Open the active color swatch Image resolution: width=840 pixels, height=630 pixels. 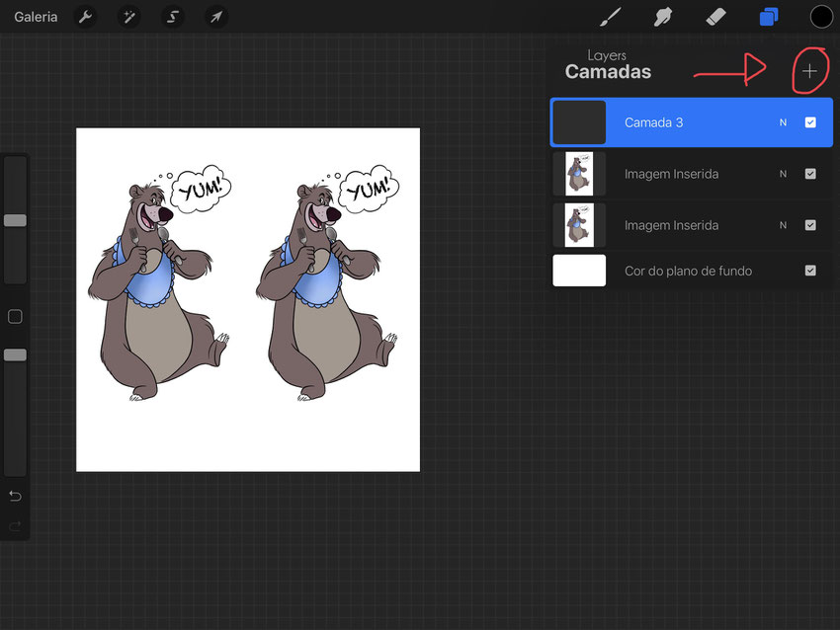(x=821, y=17)
